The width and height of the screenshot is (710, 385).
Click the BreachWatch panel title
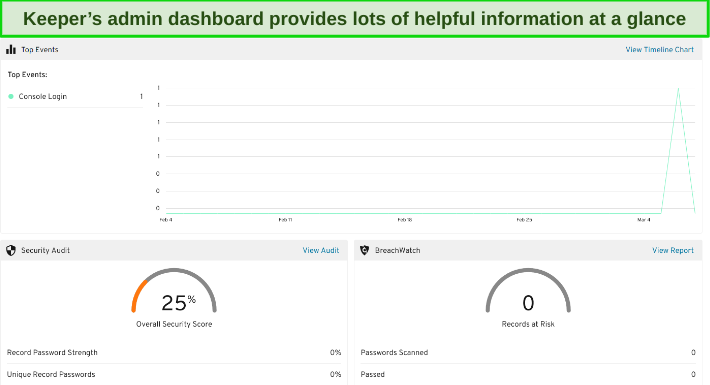pos(398,250)
